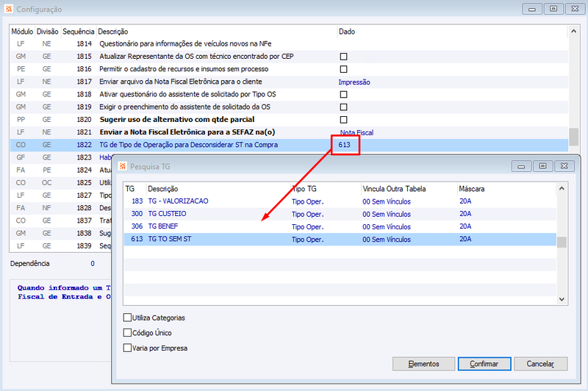The height and width of the screenshot is (391, 588).
Task: Toggle checkbox for sequence 1819 row
Action: [343, 107]
